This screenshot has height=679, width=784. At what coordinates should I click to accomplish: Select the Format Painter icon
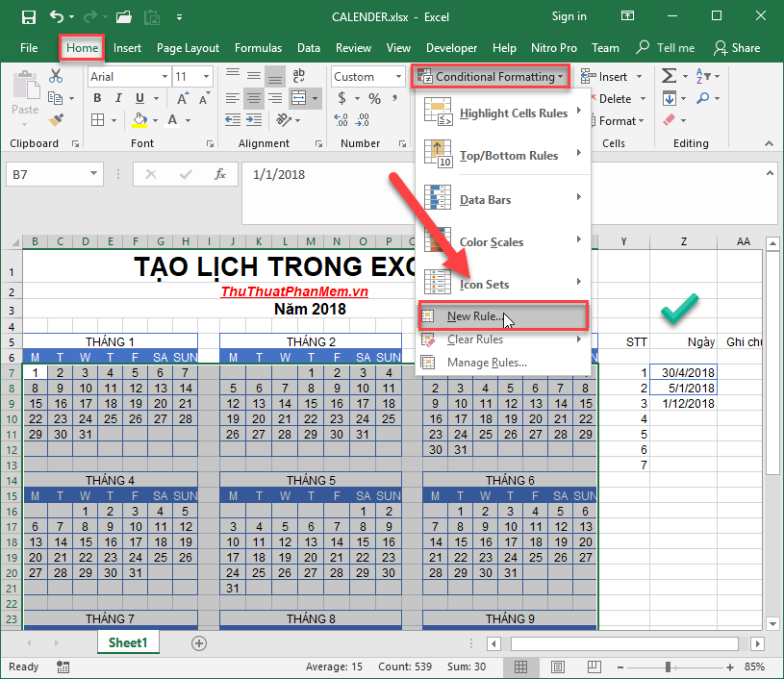pos(56,120)
